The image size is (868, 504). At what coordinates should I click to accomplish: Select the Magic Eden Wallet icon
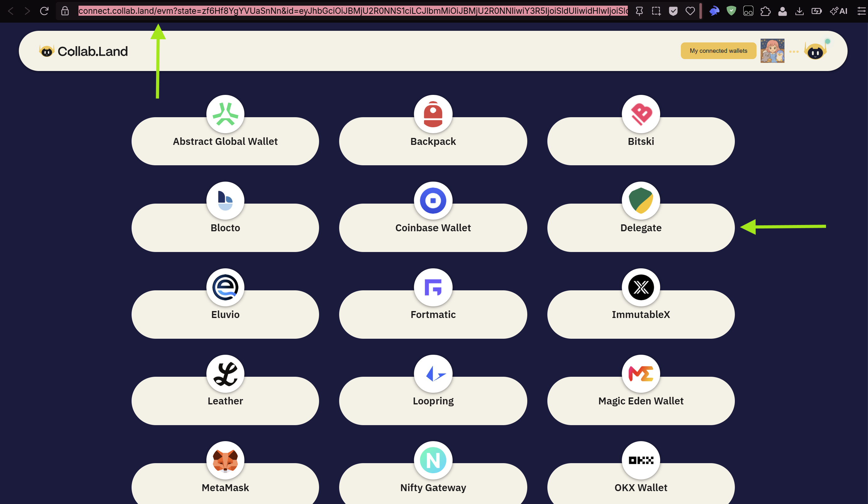(641, 374)
